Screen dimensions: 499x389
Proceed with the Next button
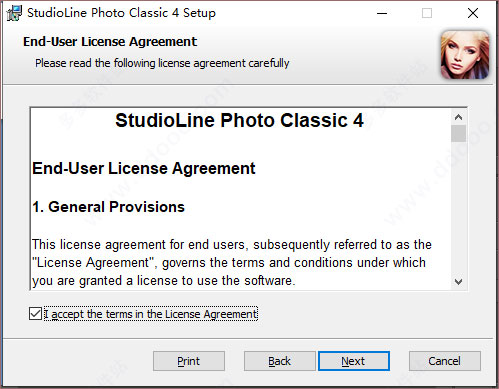point(354,361)
